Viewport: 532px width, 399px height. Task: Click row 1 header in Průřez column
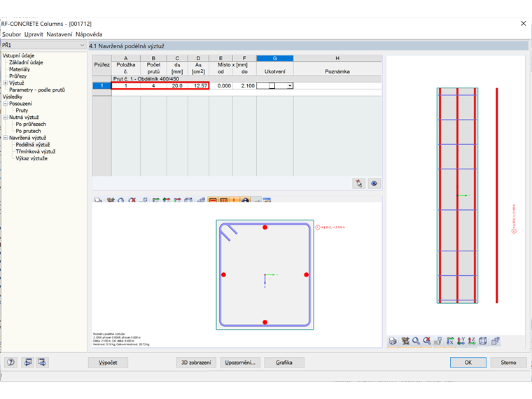[101, 86]
